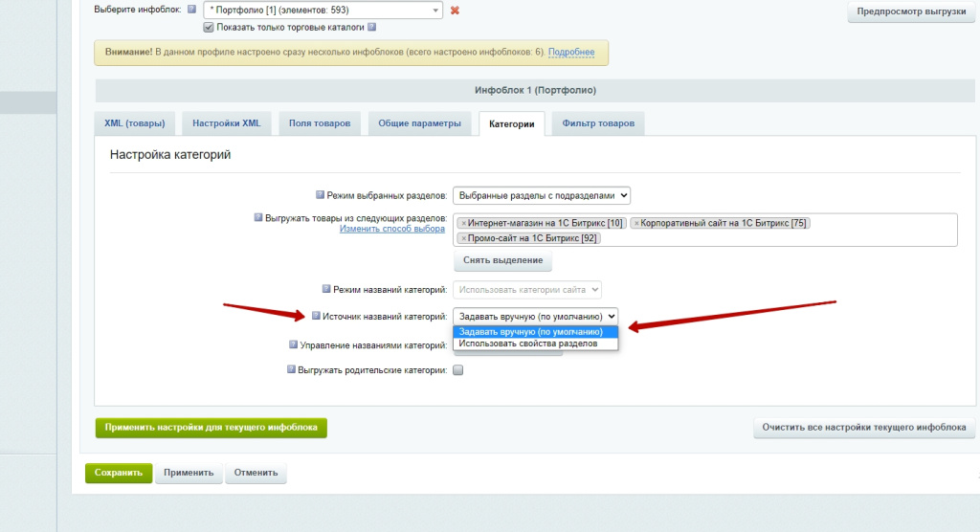Open Поля товаров tab
This screenshot has width=980, height=532.
tap(320, 123)
